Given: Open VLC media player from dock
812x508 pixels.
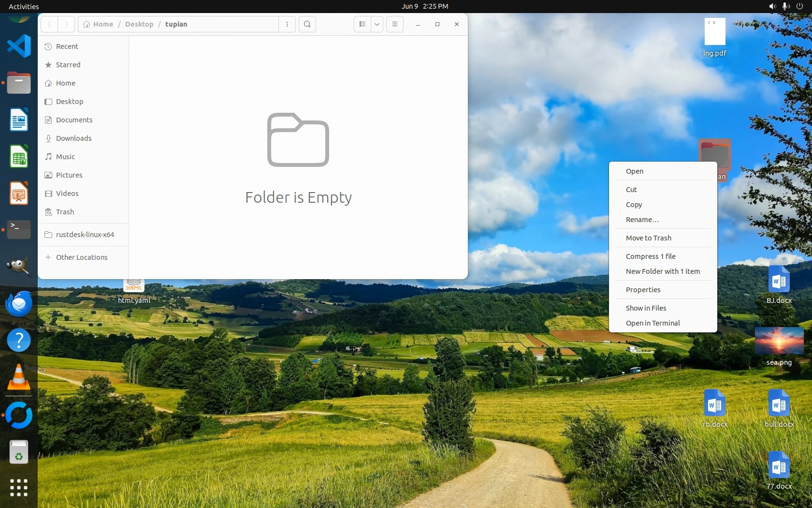Looking at the screenshot, I should [19, 377].
